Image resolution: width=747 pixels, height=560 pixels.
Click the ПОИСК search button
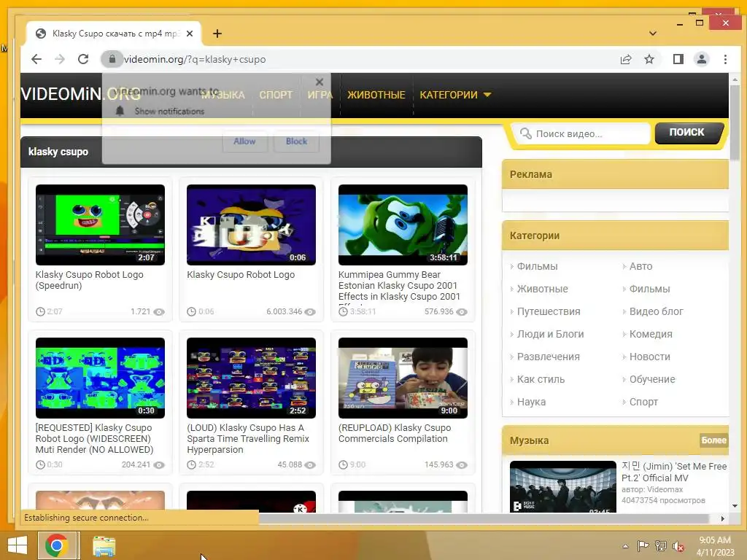[687, 133]
